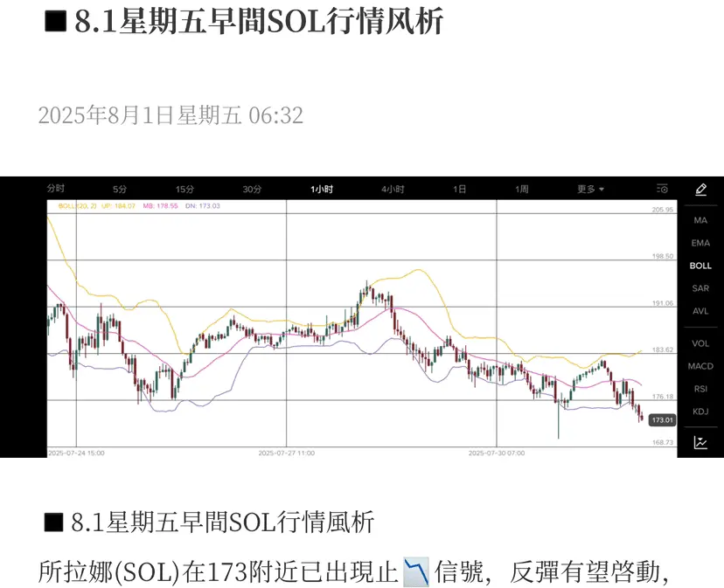Click the 2025-07-24 15:00 time label
Viewport: 724px width, 588px height.
[x=76, y=453]
